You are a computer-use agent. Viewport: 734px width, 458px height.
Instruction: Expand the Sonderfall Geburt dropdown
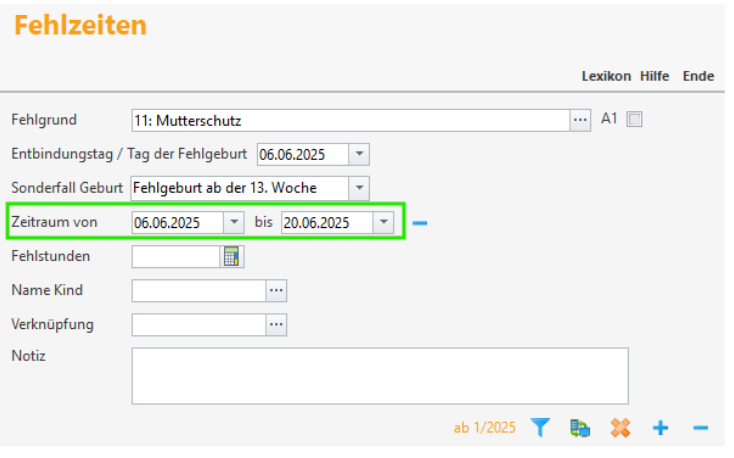point(359,188)
